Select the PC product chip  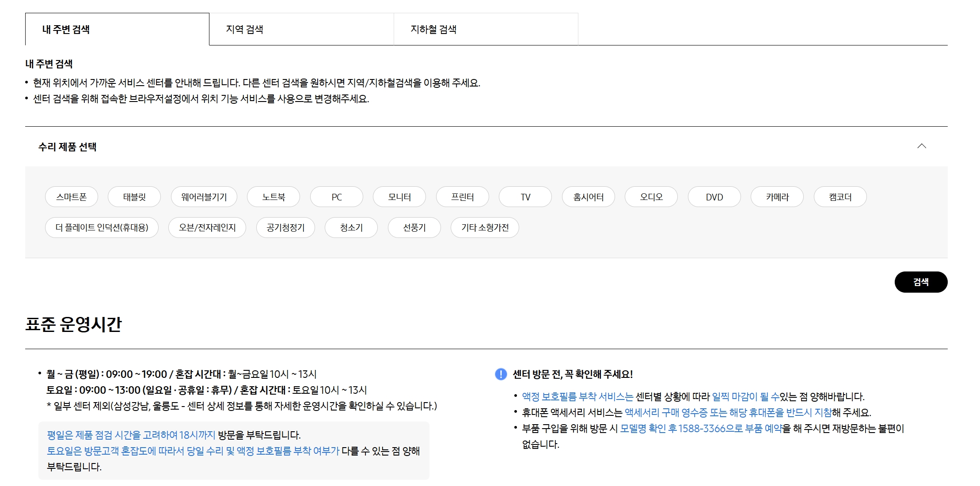point(336,197)
